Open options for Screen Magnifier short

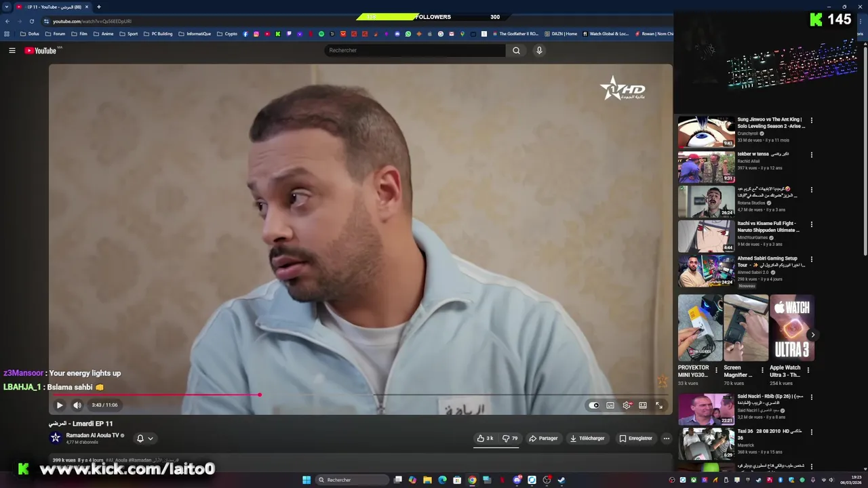tap(762, 371)
